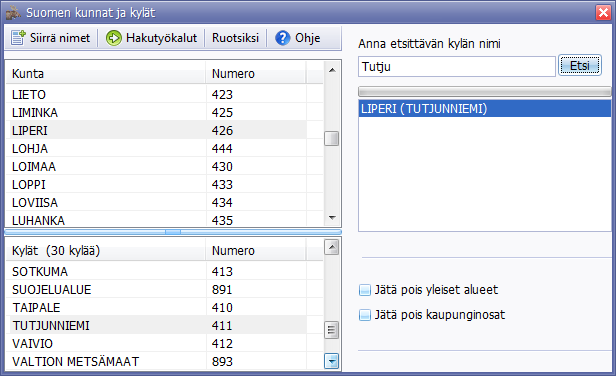Screen dimensions: 616x376
Task: Click municipality list scrollbar thumb
Action: [x=332, y=138]
